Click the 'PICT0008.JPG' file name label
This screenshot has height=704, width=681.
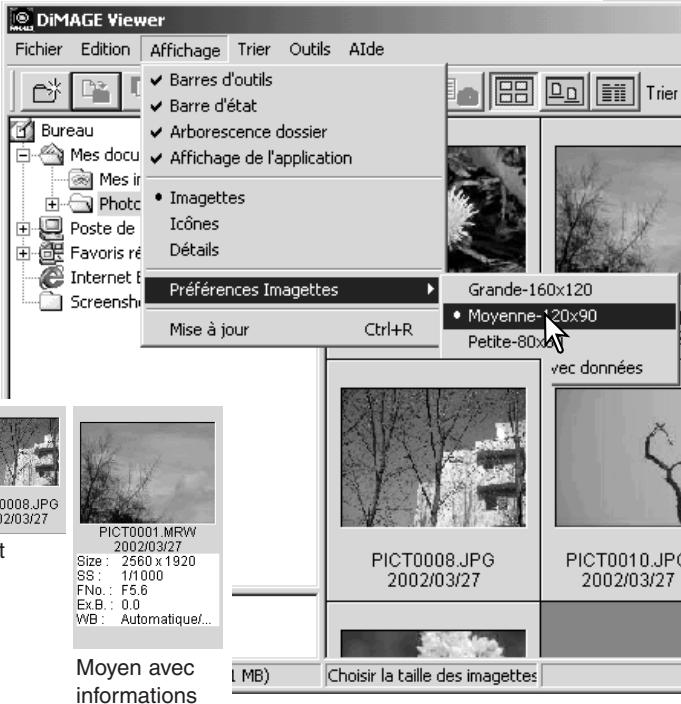click(x=433, y=560)
